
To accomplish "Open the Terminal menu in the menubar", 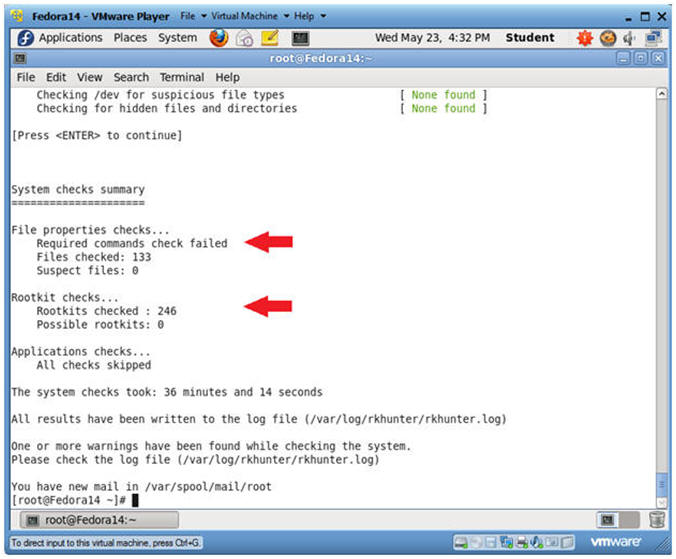I will pos(182,78).
